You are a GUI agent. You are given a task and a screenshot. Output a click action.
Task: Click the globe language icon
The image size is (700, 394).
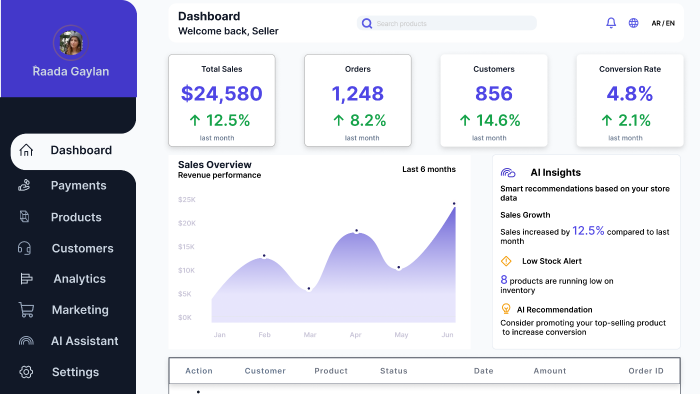click(x=633, y=23)
